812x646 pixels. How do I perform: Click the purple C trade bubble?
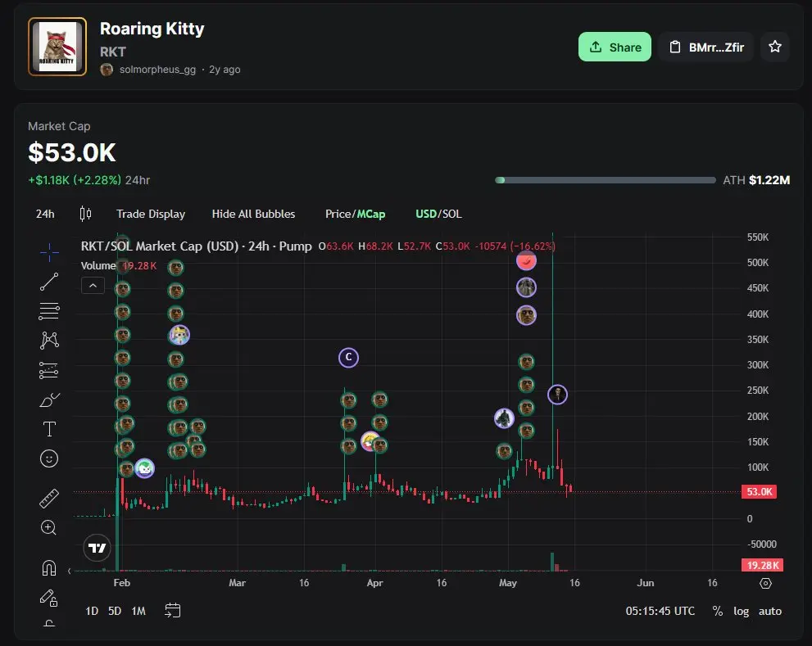[x=348, y=357]
